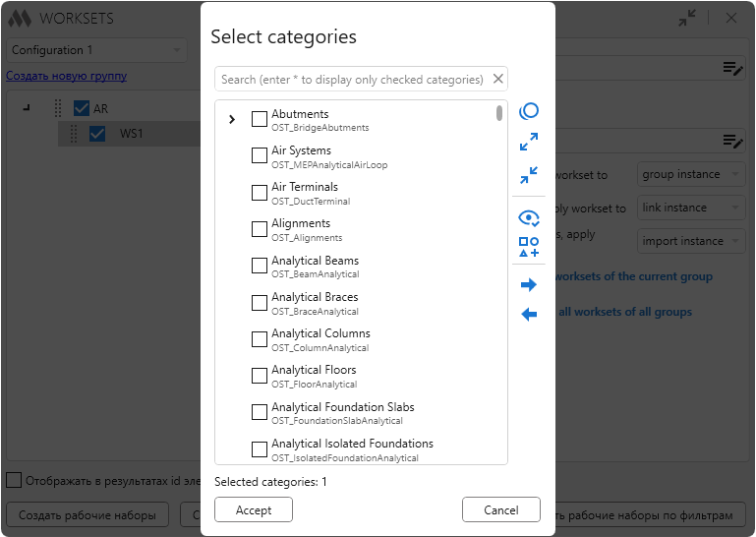Image resolution: width=756 pixels, height=537 pixels.
Task: Select the Analytical Floors category label
Action: coord(314,370)
